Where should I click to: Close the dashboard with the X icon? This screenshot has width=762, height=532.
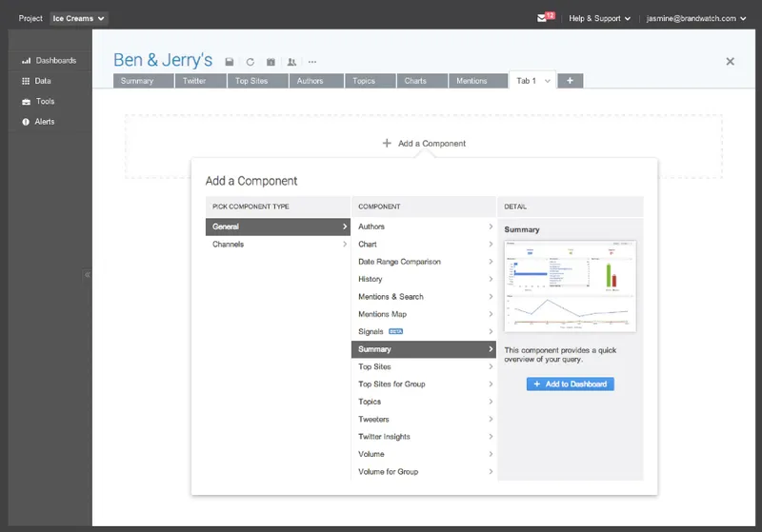(730, 61)
